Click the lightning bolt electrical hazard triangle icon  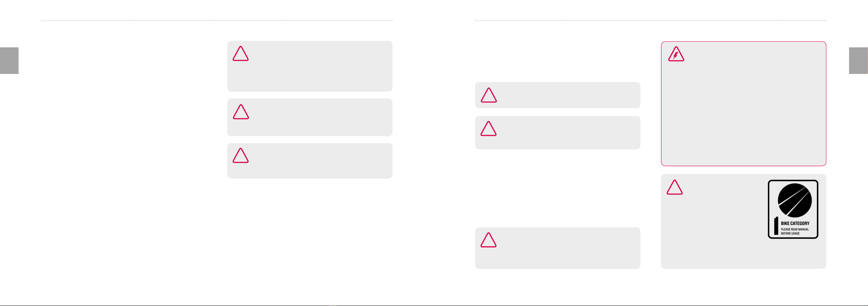coord(676,54)
